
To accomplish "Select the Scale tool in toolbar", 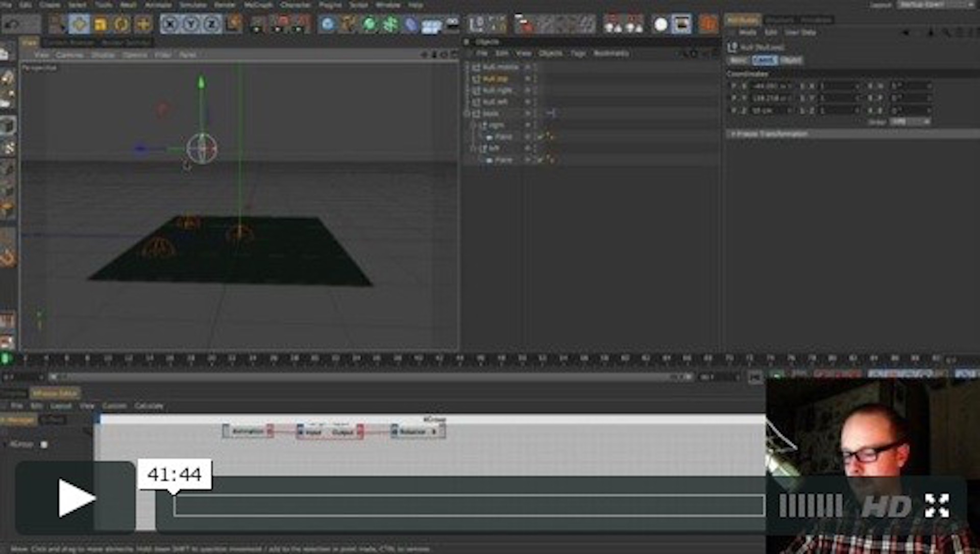I will tap(101, 24).
